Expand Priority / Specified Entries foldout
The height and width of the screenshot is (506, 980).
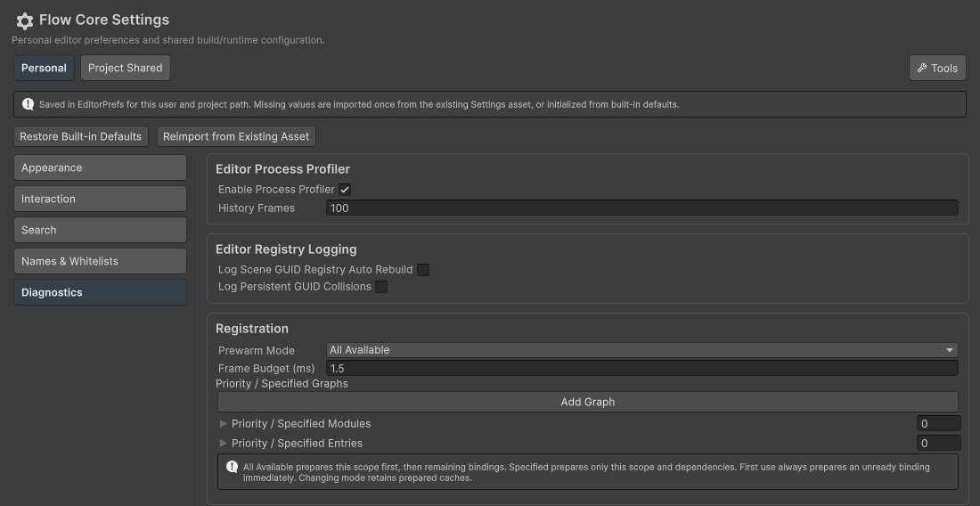pyautogui.click(x=223, y=443)
